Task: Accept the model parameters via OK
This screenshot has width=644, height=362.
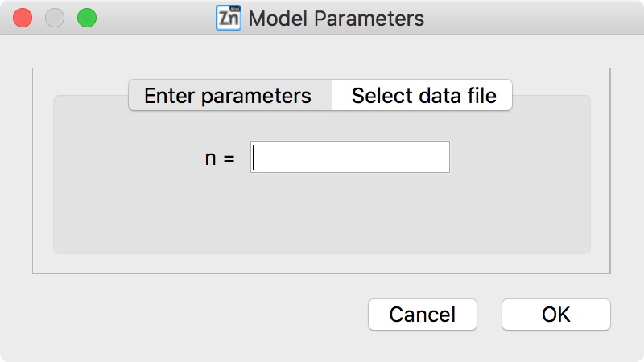Action: tap(555, 315)
